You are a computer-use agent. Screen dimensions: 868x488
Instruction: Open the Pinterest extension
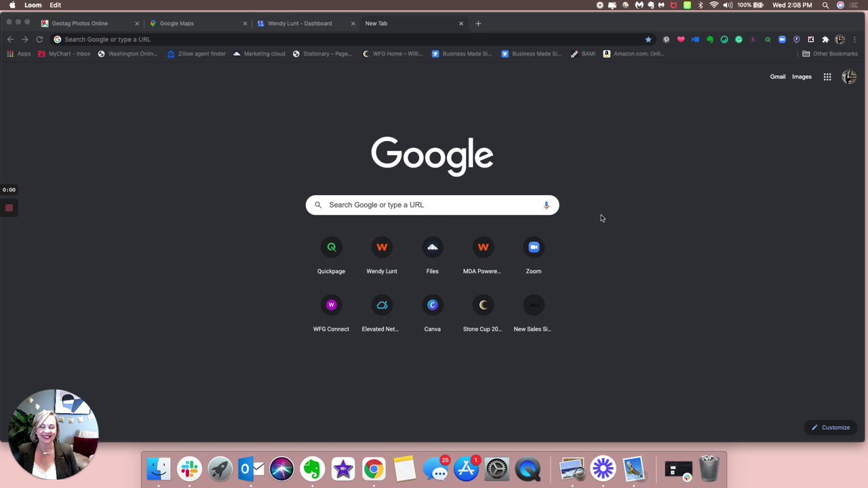click(x=666, y=39)
